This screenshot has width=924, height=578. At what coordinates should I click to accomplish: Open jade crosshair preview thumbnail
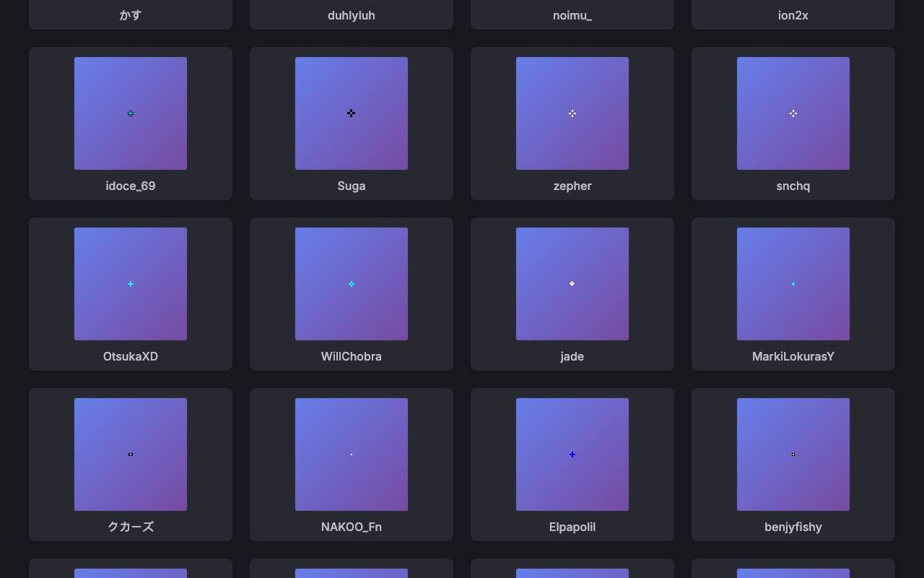(x=572, y=284)
